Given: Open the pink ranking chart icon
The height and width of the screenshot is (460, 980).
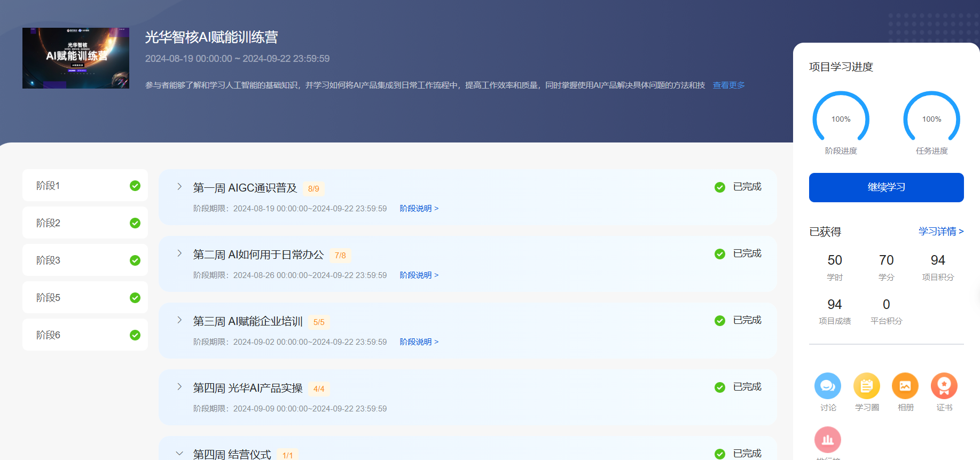Looking at the screenshot, I should click(828, 440).
